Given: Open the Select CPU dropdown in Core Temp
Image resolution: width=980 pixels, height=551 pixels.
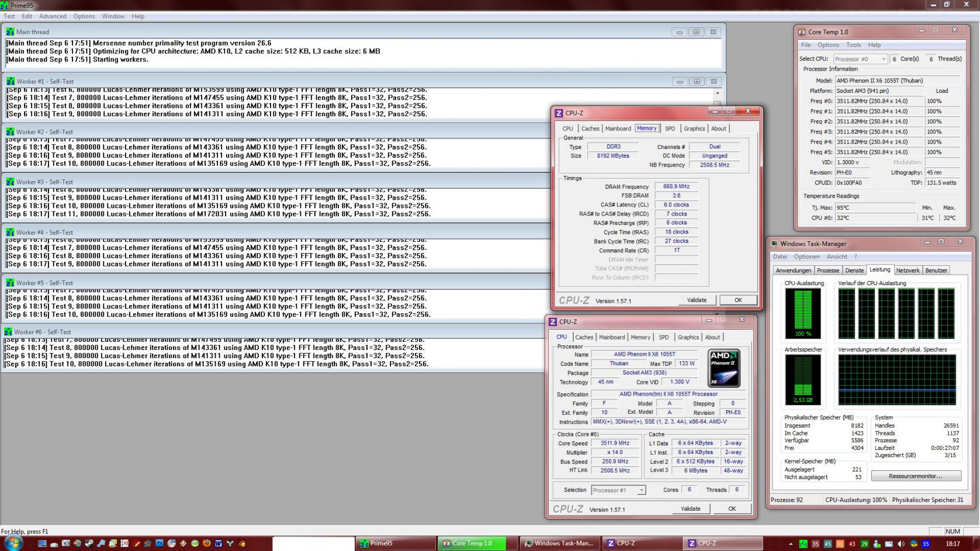Looking at the screenshot, I should (860, 59).
